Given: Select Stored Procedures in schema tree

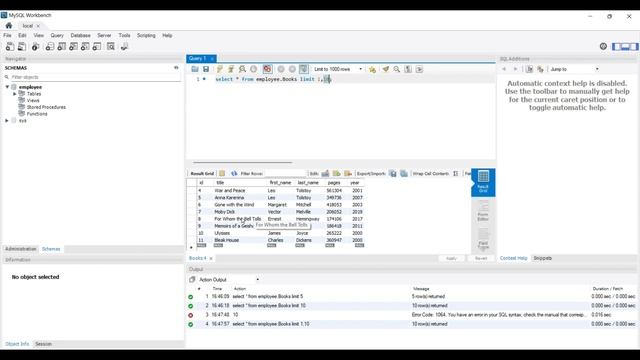Looking at the screenshot, I should pos(46,107).
